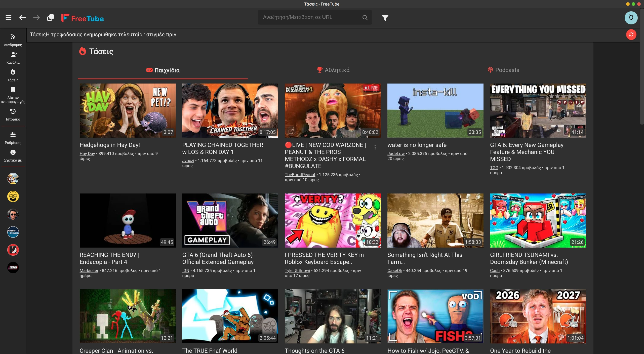Play the Creeper Clan animation thumbnail
The width and height of the screenshot is (644, 354).
128,316
